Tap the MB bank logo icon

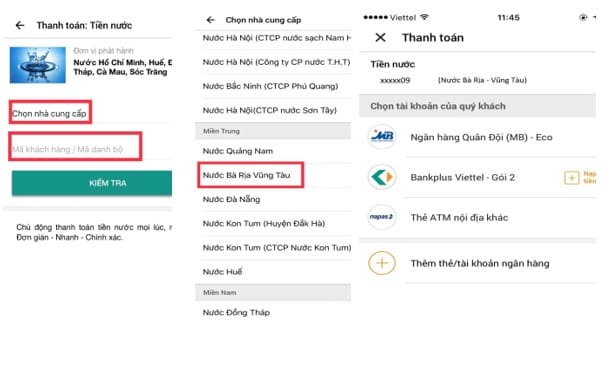(x=382, y=137)
